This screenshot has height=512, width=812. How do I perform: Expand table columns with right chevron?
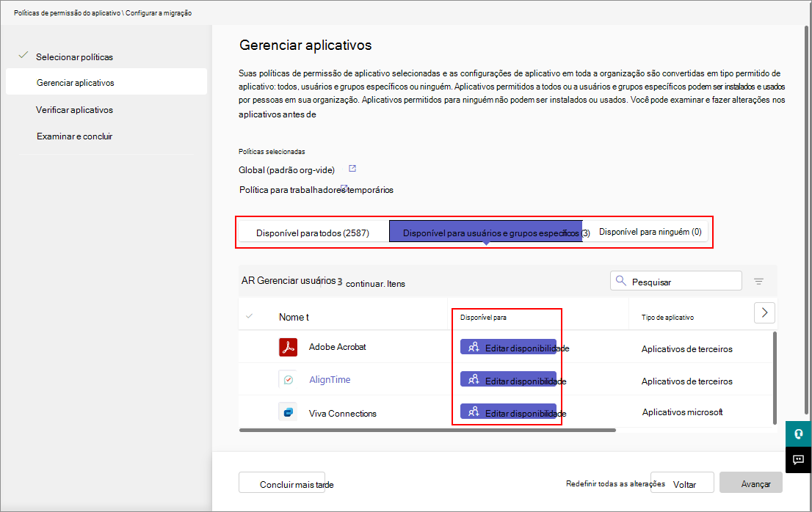coord(765,312)
